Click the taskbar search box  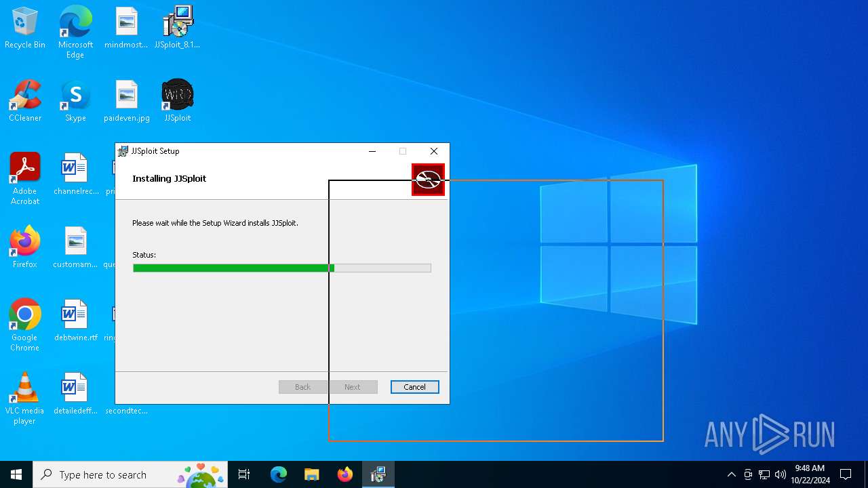coord(130,474)
